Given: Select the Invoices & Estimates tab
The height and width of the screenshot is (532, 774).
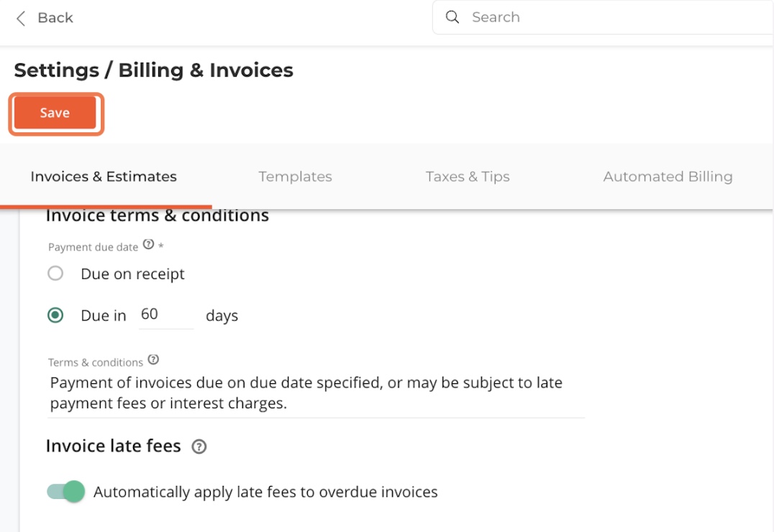Looking at the screenshot, I should 104,177.
